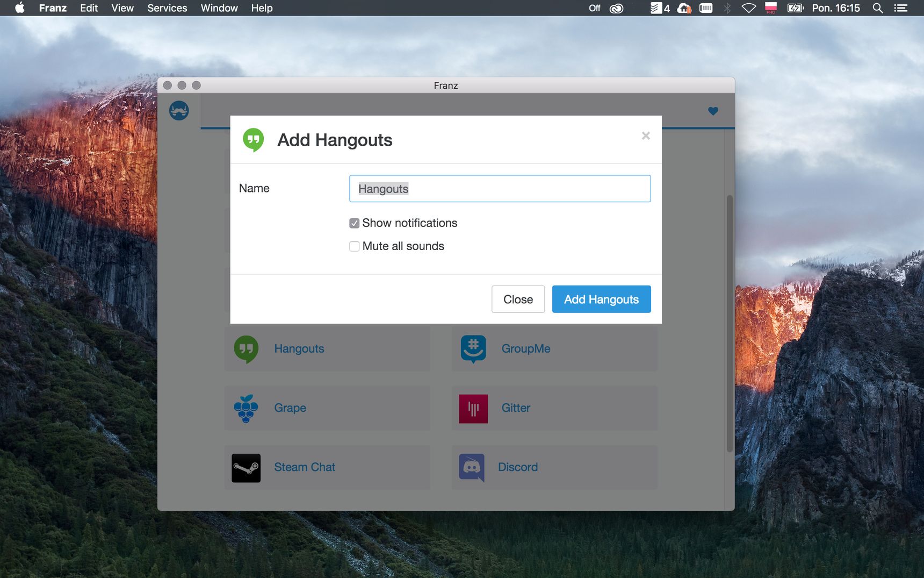
Task: Open the Apple menu
Action: click(x=20, y=8)
